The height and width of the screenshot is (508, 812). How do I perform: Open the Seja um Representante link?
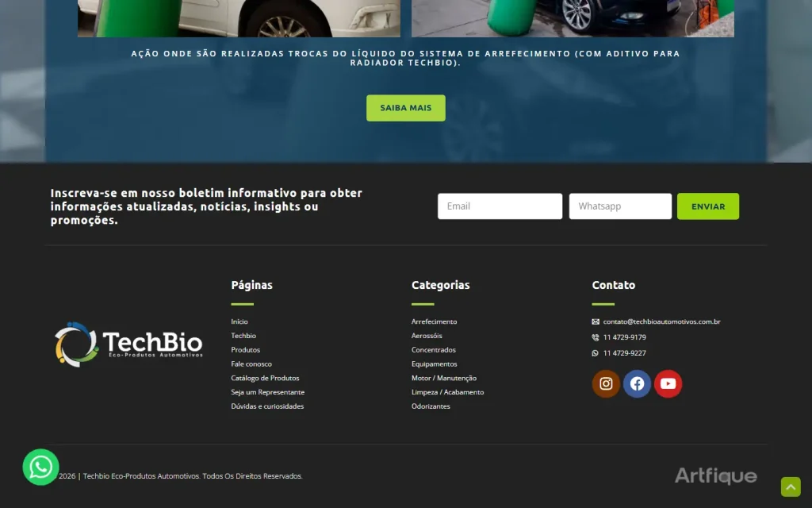point(268,392)
